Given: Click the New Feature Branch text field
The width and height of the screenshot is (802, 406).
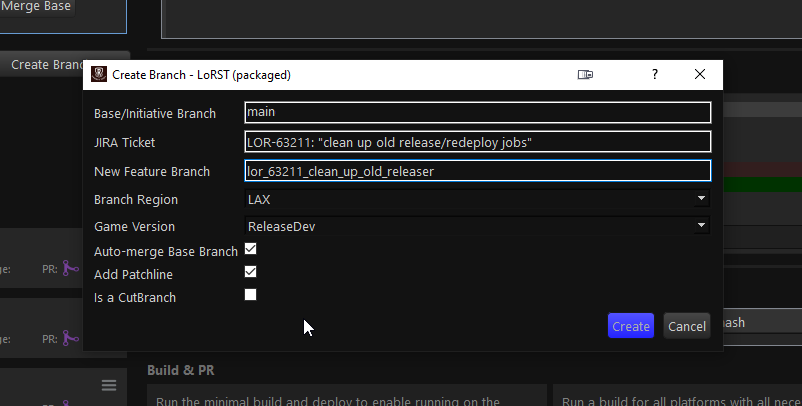Looking at the screenshot, I should (x=477, y=171).
